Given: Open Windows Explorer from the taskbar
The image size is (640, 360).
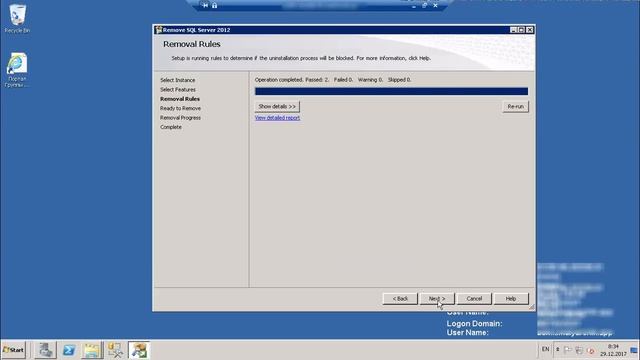Looking at the screenshot, I should pyautogui.click(x=92, y=350).
